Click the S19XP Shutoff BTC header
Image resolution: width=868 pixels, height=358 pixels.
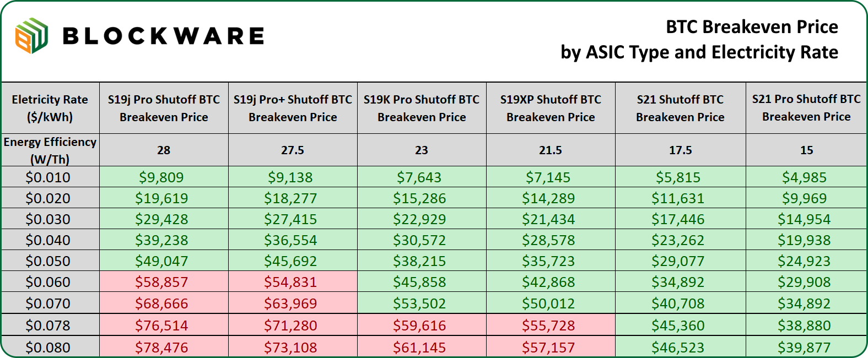(551, 108)
